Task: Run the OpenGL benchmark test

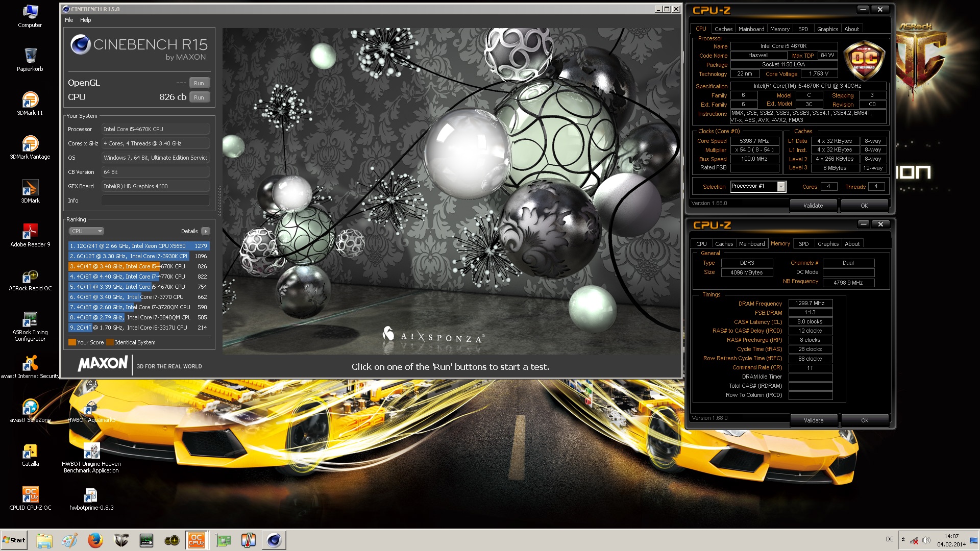Action: [199, 83]
